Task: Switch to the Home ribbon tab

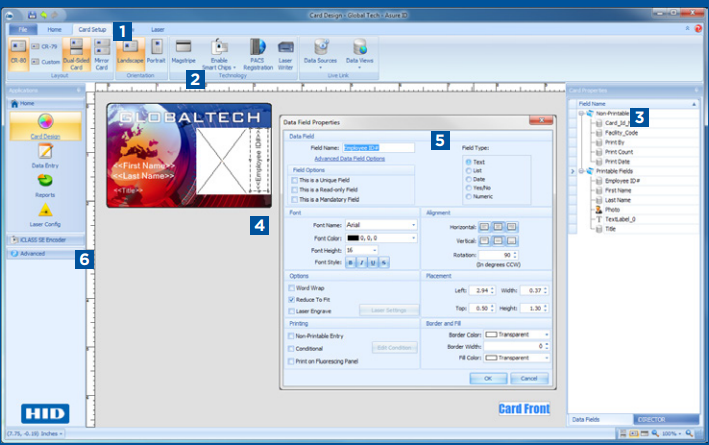Action: point(54,30)
